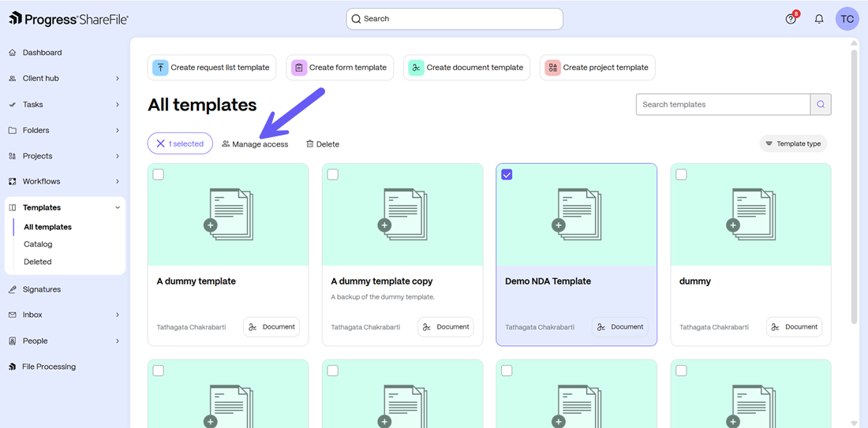Screen dimensions: 868x428
Task: Expand the Workflows chevron
Action: (x=118, y=181)
